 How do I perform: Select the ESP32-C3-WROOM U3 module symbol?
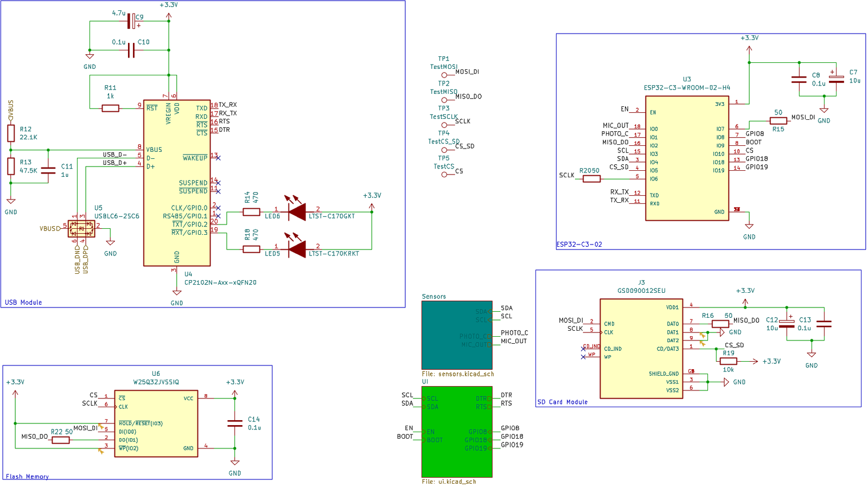[x=687, y=158]
